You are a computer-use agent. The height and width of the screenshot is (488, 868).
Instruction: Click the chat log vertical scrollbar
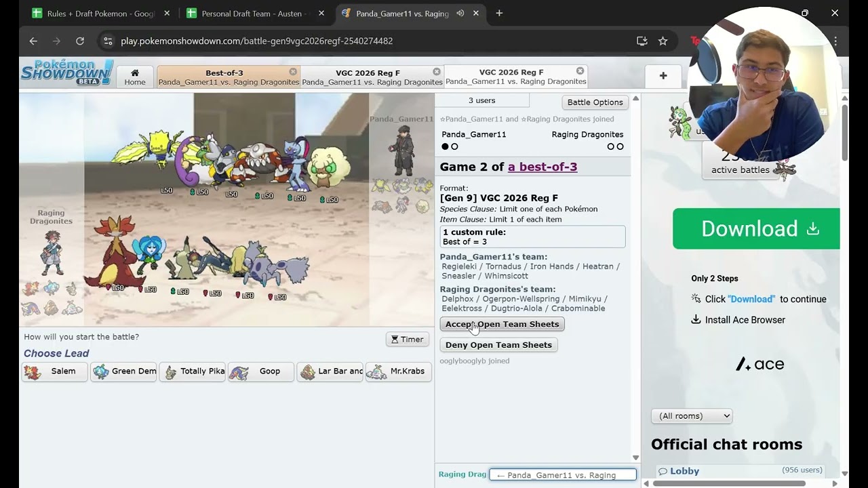tap(635, 278)
